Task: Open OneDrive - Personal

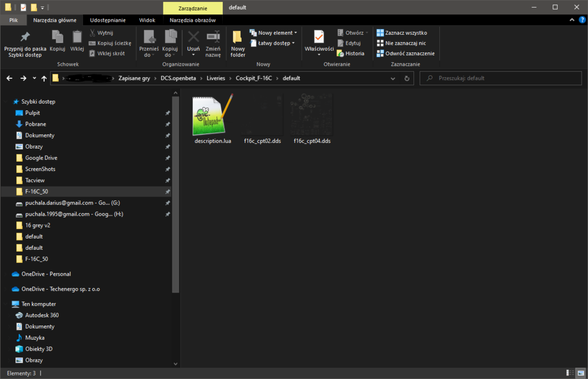Action: coord(46,274)
